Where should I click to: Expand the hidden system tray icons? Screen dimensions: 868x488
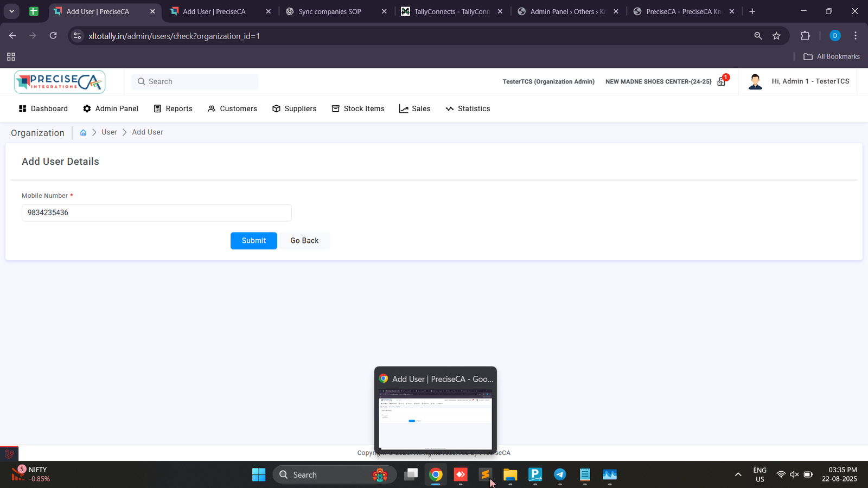[738, 475]
